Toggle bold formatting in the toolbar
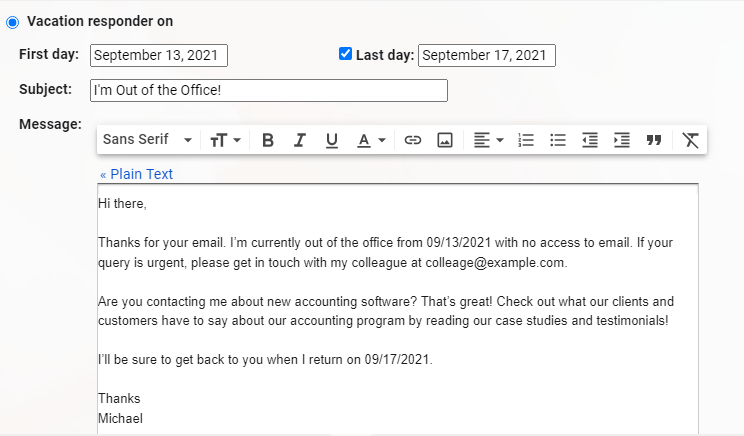 point(268,140)
